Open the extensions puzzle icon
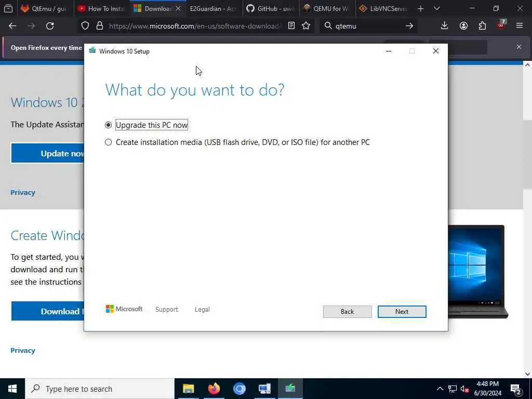532x399 pixels. (482, 26)
